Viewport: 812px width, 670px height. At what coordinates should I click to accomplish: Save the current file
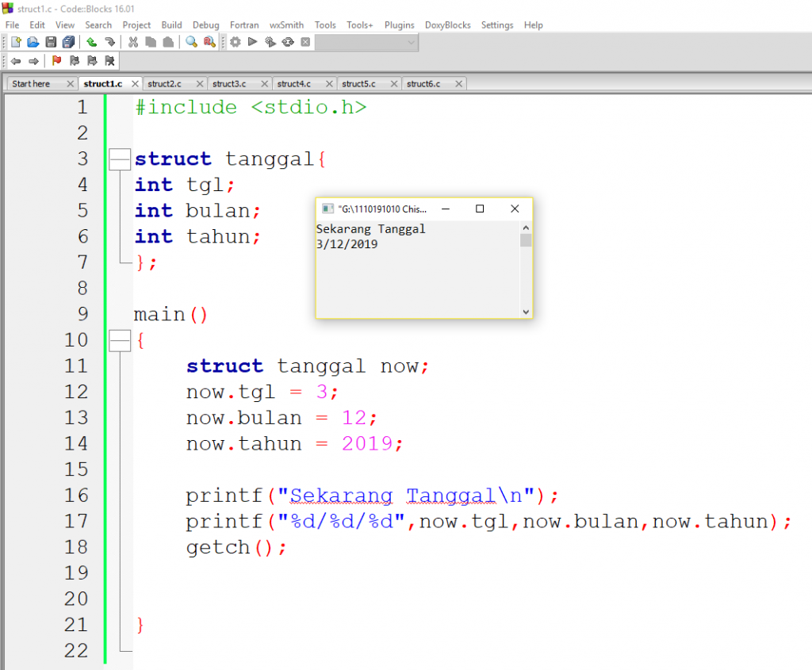51,42
